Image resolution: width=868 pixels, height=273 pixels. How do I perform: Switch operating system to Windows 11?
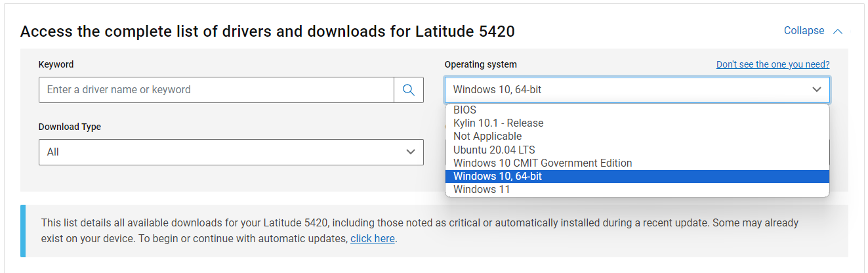(x=482, y=190)
